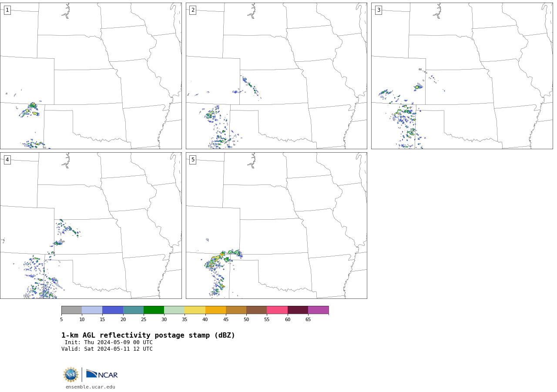Viewport: 557px width, 392px height.
Task: Click the member number 1 label box
Action: 7,10
